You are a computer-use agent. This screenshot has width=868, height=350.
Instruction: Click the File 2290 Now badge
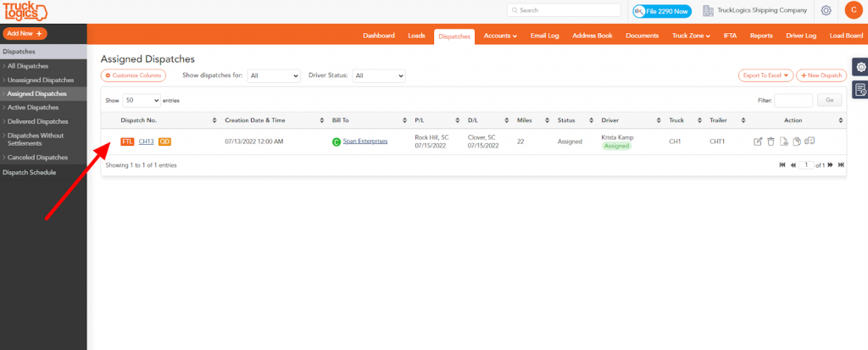662,11
